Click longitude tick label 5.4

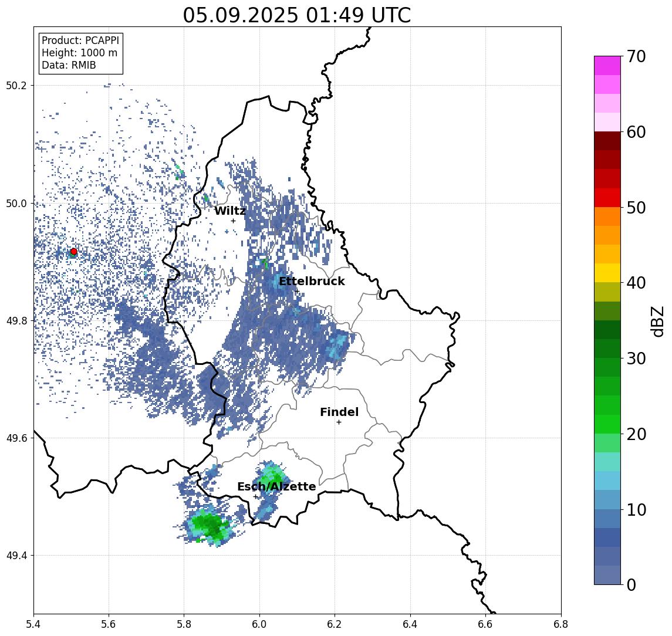click(34, 624)
